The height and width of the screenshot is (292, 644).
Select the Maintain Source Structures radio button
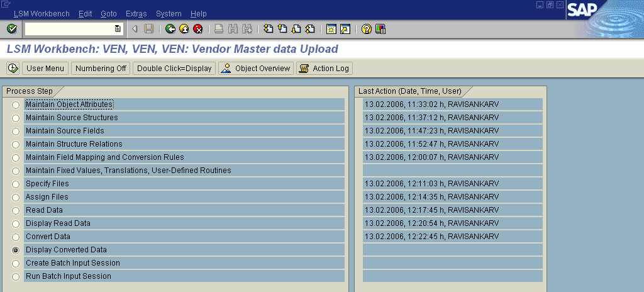16,118
